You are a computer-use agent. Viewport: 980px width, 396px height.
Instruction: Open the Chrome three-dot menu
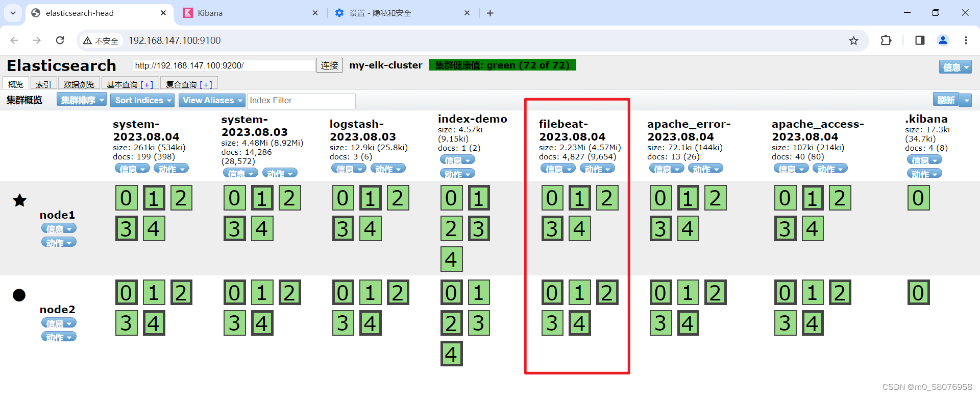pyautogui.click(x=966, y=40)
